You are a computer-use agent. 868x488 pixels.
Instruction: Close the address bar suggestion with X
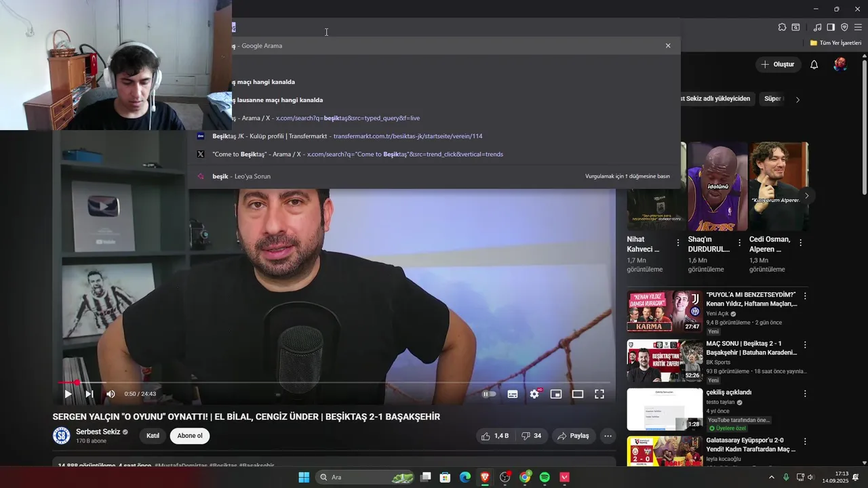click(668, 45)
